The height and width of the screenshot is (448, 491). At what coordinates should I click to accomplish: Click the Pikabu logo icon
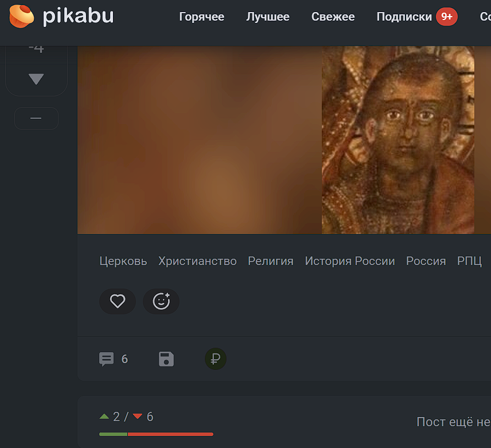(22, 16)
